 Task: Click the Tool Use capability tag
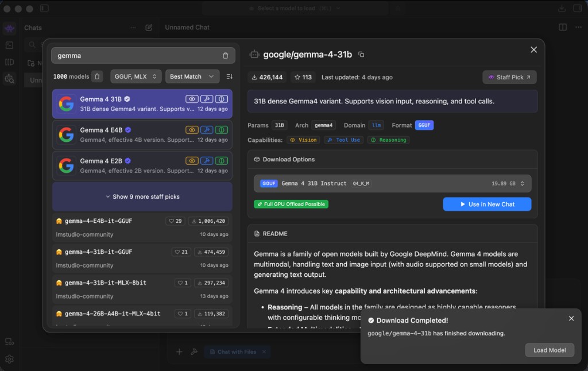(343, 140)
